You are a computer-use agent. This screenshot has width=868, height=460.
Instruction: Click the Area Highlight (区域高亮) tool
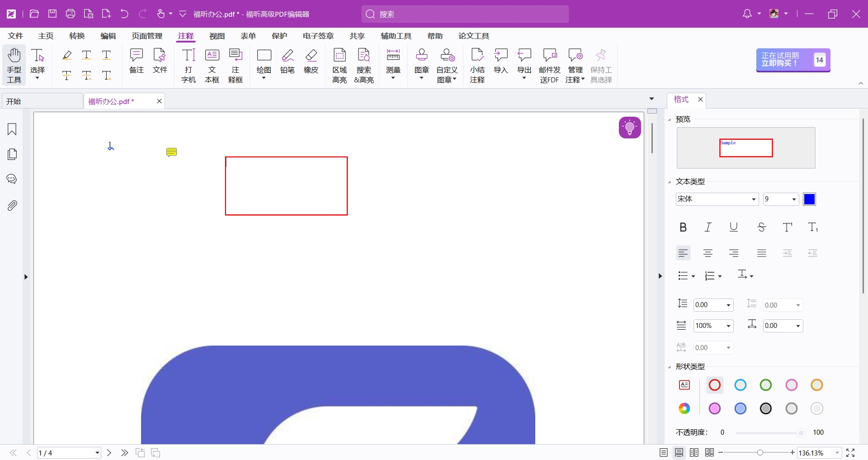pos(340,66)
